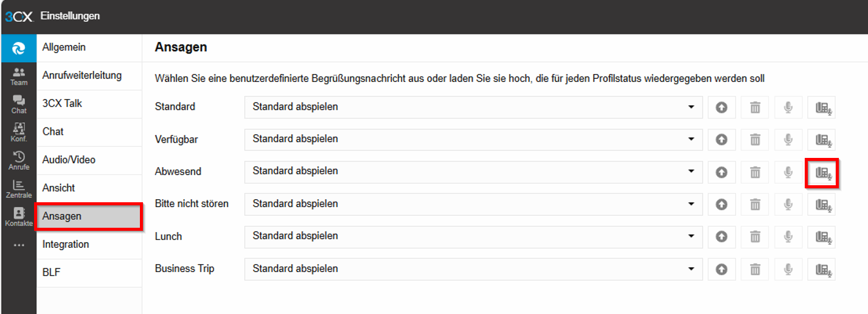Viewport: 868px width, 314px height.
Task: Open the Chat icon in left sidebar
Action: coord(19,104)
